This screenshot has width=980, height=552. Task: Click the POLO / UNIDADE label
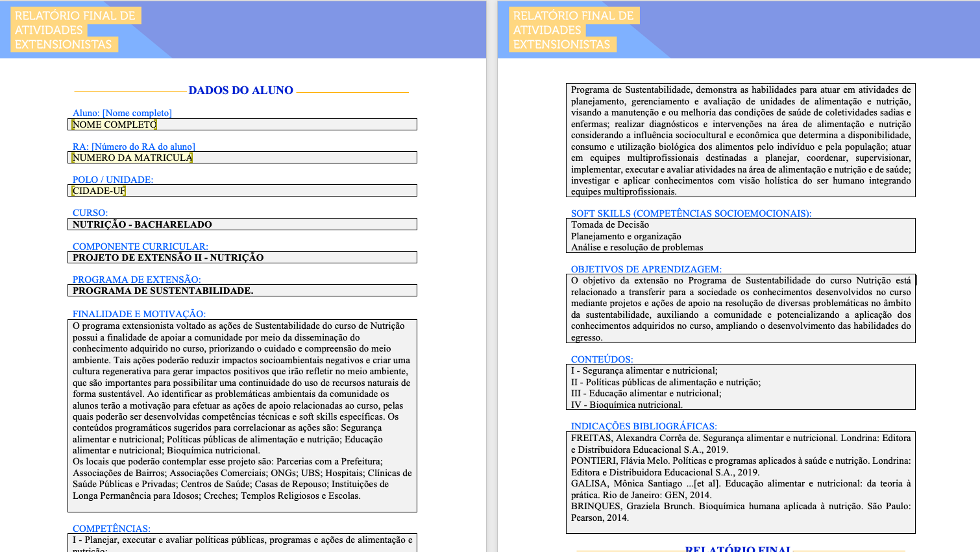[113, 180]
